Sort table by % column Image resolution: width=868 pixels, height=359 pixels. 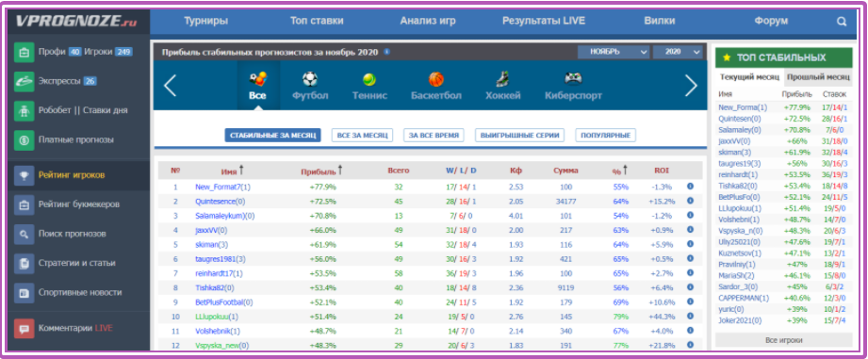point(620,171)
